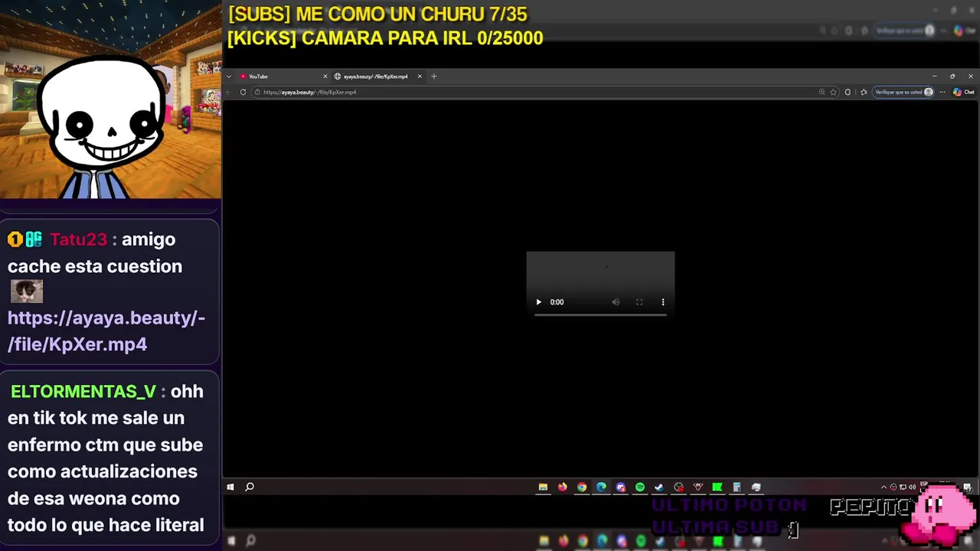This screenshot has width=980, height=551.
Task: Open Spotify from the taskbar
Action: coord(640,487)
